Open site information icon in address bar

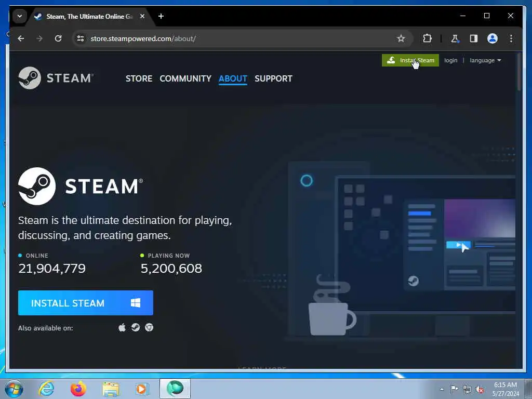click(81, 38)
